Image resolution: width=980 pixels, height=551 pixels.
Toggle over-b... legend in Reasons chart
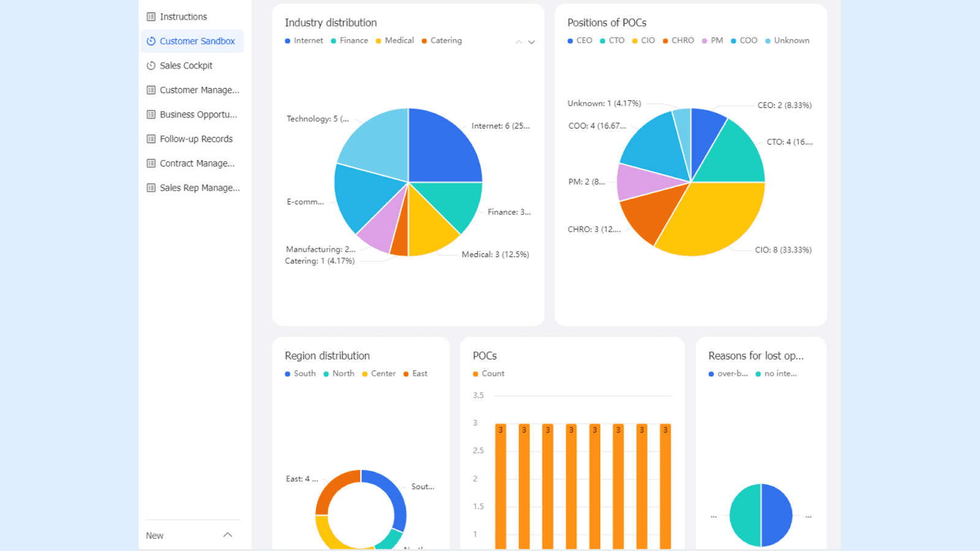pyautogui.click(x=728, y=373)
